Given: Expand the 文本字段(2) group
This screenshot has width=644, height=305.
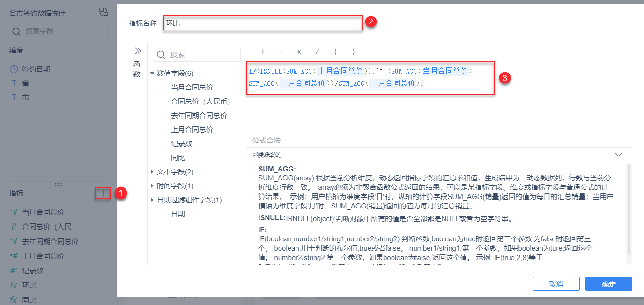Looking at the screenshot, I should (152, 172).
